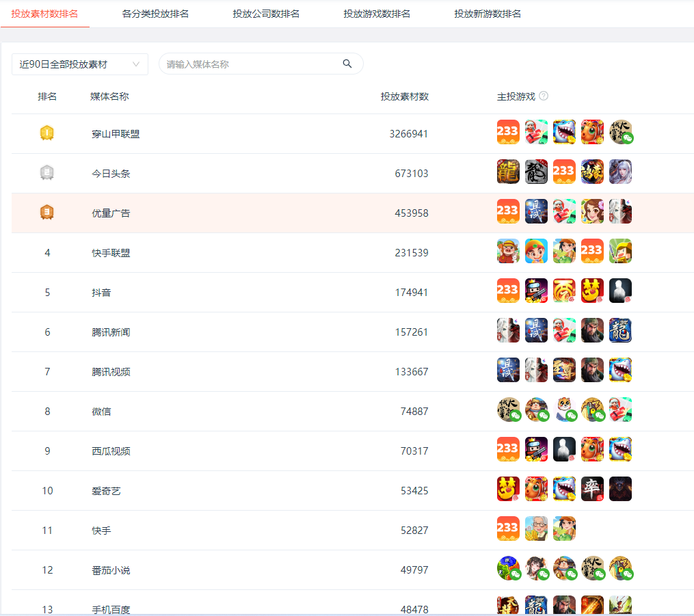Click the gold rank 1 medal icon
694x616 pixels.
(47, 133)
